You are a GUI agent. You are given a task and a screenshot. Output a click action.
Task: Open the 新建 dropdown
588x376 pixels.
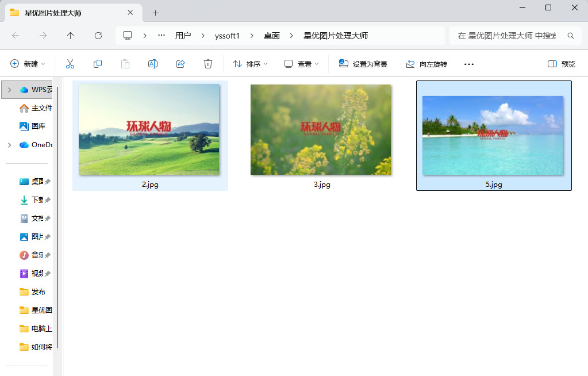tap(28, 64)
